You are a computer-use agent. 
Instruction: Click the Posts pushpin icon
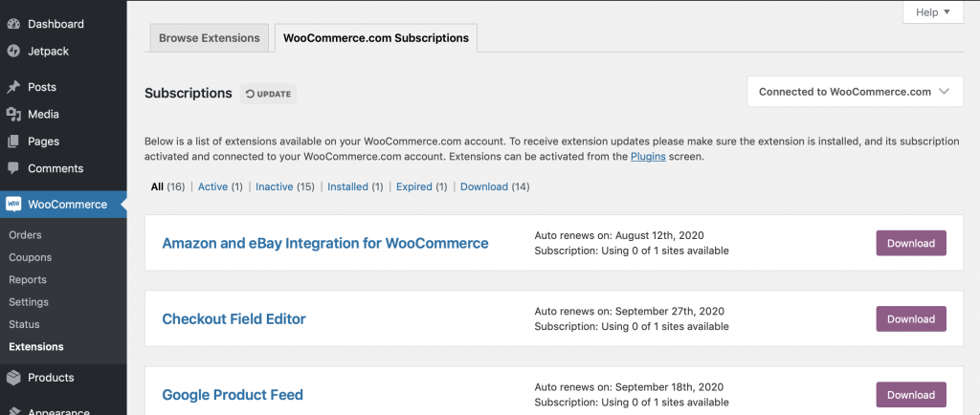pos(13,87)
